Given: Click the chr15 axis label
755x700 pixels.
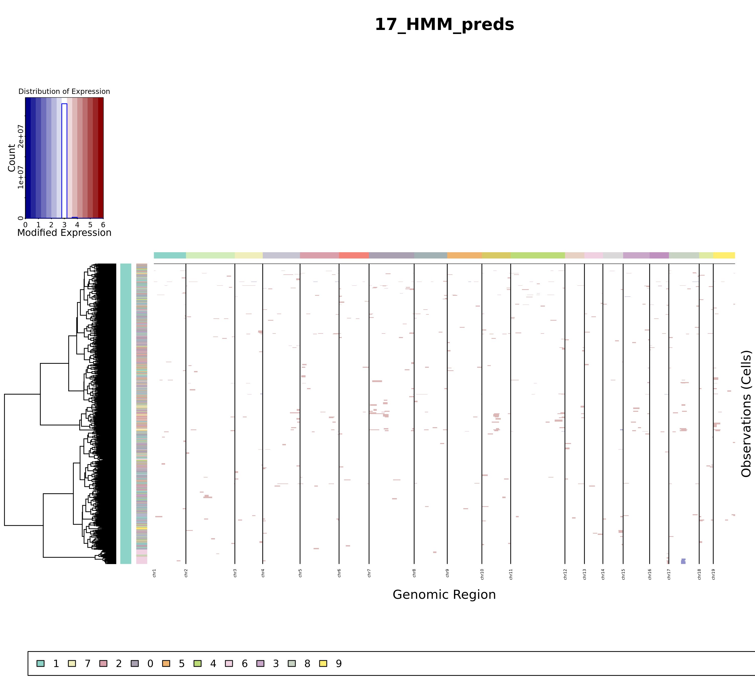Looking at the screenshot, I should tap(623, 574).
